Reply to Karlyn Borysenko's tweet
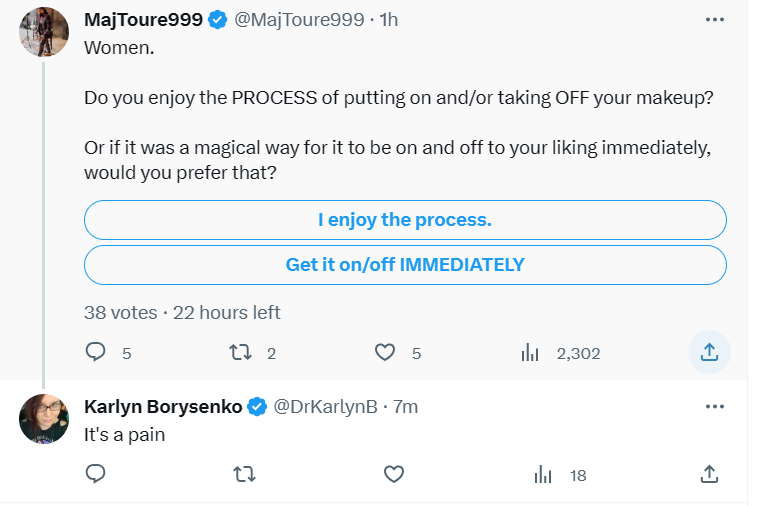Image resolution: width=767 pixels, height=506 pixels. pyautogui.click(x=96, y=474)
